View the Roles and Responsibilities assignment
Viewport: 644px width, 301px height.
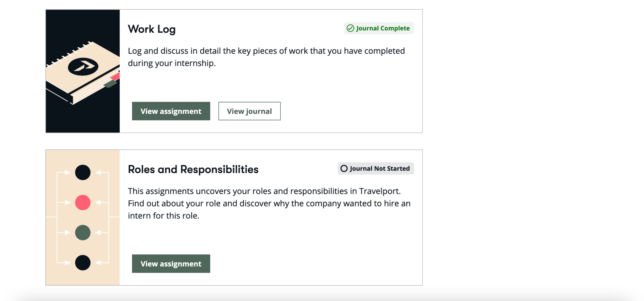click(x=171, y=264)
